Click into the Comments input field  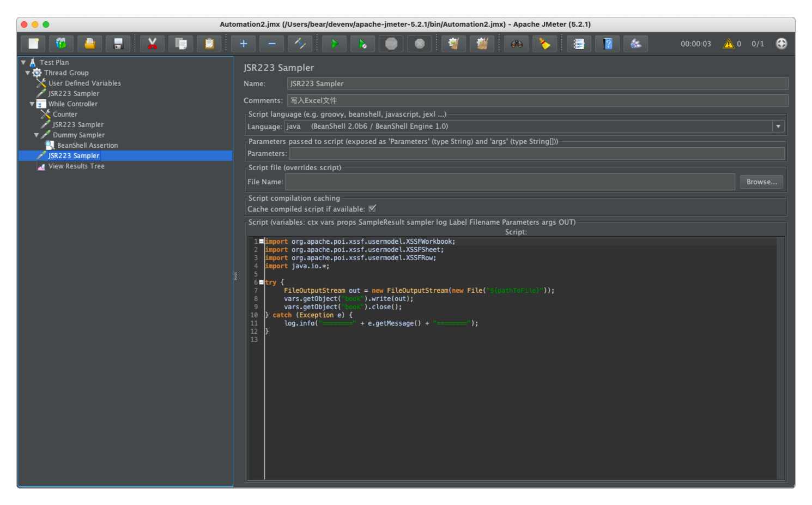point(537,100)
